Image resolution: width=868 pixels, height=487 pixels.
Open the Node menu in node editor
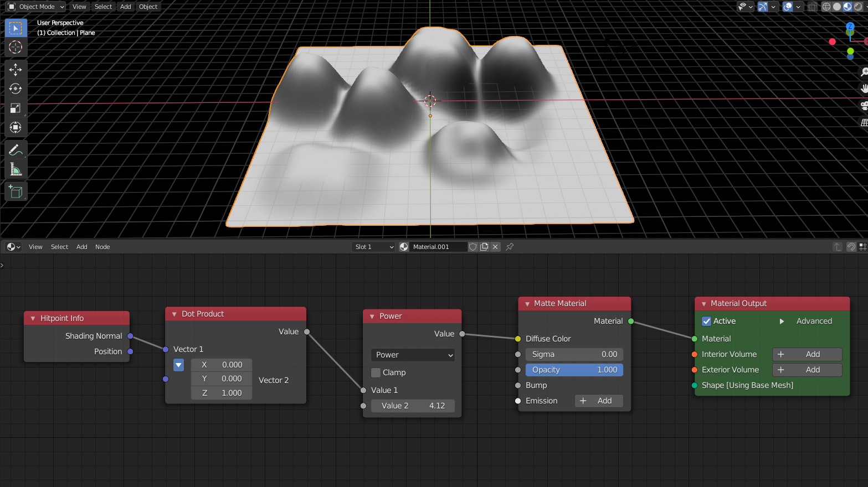pos(102,247)
